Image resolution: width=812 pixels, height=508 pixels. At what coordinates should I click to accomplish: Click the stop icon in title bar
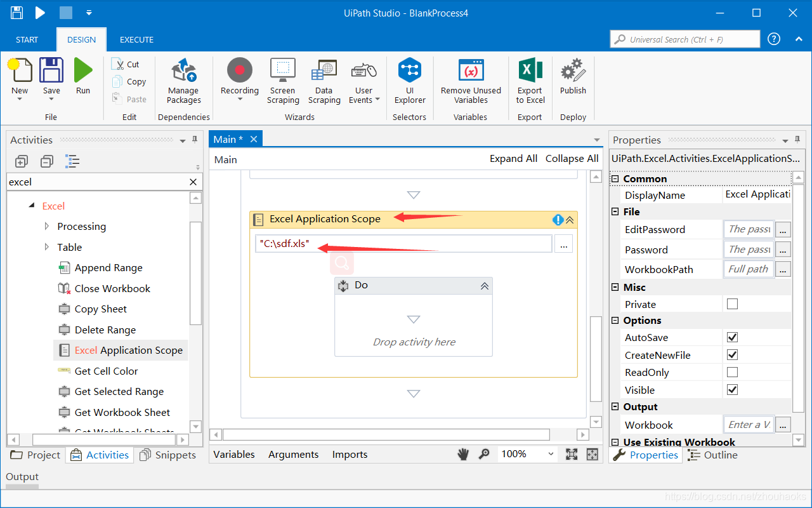(65, 13)
